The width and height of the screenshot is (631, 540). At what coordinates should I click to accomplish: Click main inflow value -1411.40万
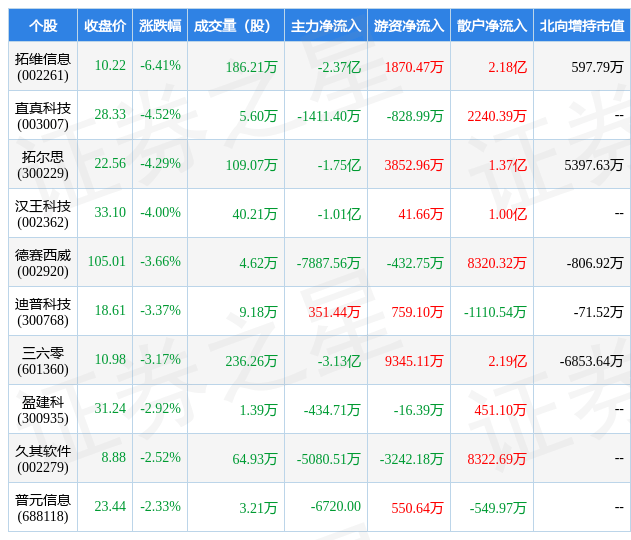pos(329,116)
